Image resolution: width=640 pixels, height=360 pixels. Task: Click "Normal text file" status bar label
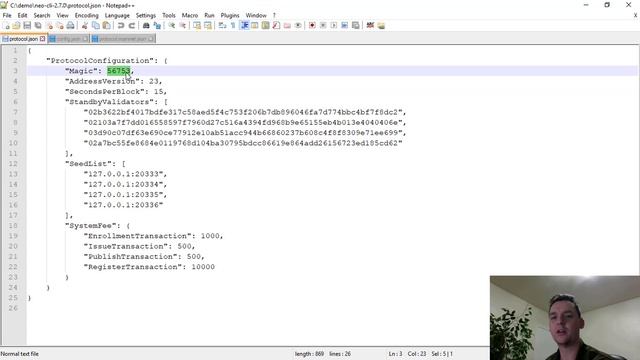[20, 354]
